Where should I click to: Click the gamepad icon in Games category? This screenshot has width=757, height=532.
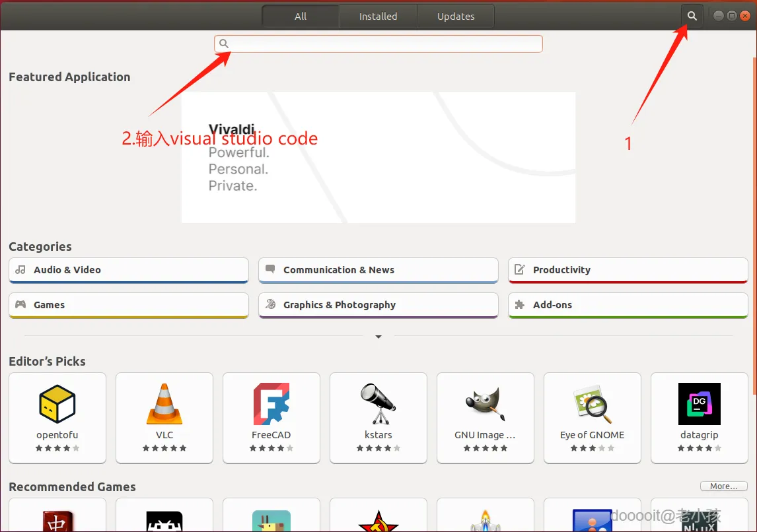click(x=20, y=304)
